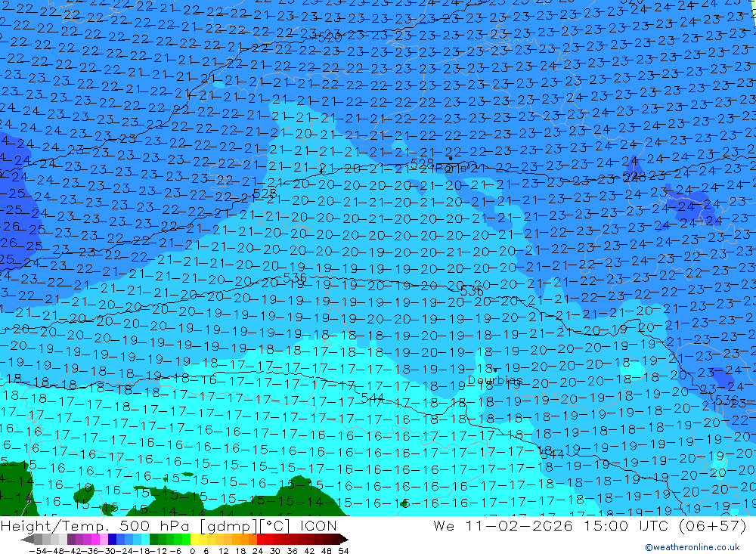
Task: Select the Dourbies location label
Action: 494,380
